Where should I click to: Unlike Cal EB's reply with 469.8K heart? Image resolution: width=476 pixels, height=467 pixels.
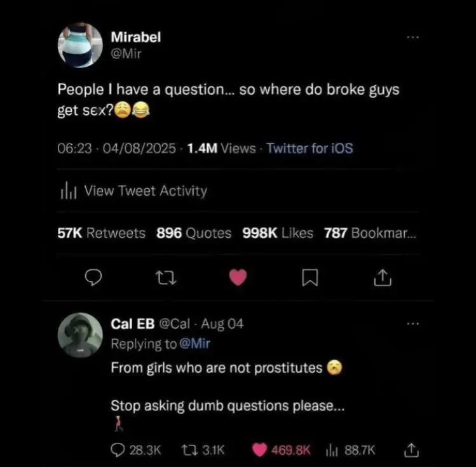pyautogui.click(x=259, y=450)
